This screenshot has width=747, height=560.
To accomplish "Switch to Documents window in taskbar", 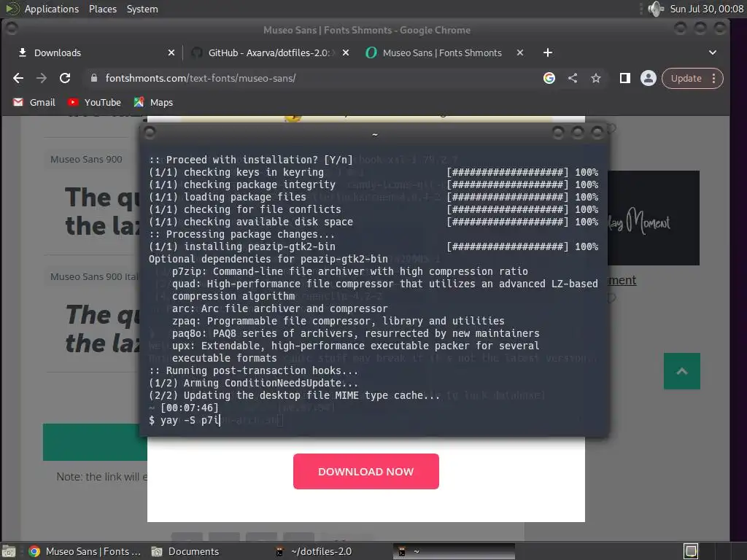I will coord(186,551).
